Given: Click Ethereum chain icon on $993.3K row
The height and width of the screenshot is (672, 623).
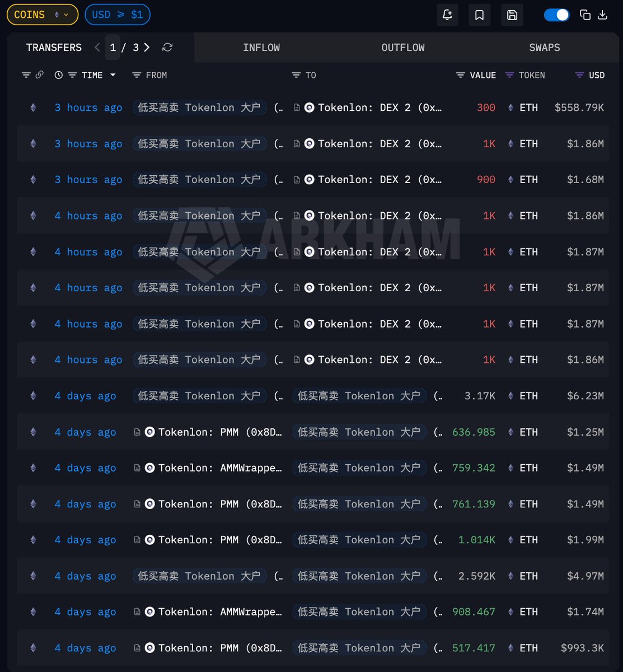Looking at the screenshot, I should (x=33, y=648).
